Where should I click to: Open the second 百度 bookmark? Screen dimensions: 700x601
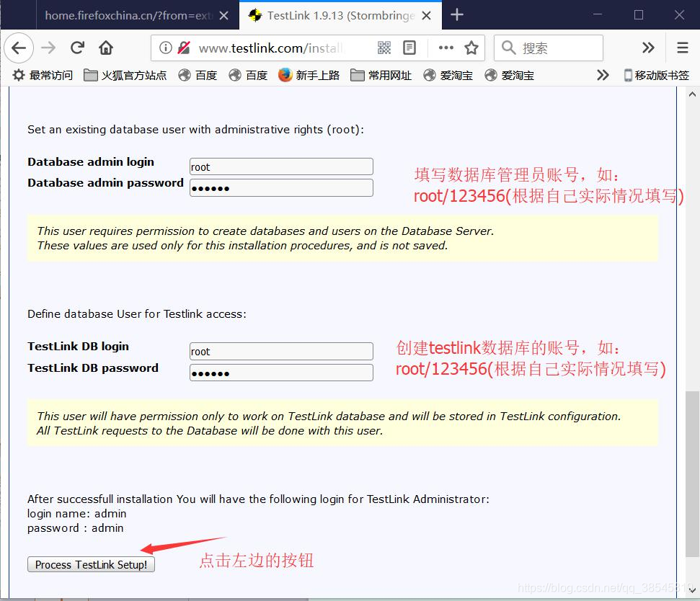coord(248,76)
